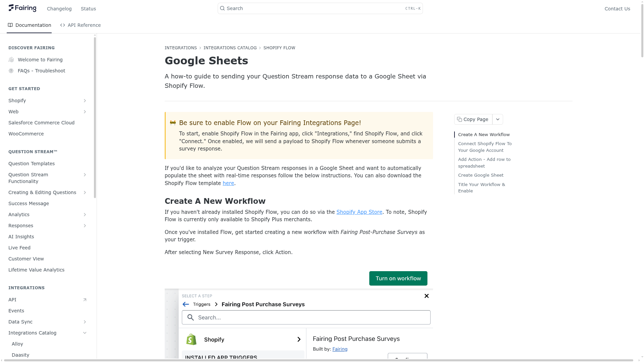Open the Changelog page

click(x=59, y=9)
